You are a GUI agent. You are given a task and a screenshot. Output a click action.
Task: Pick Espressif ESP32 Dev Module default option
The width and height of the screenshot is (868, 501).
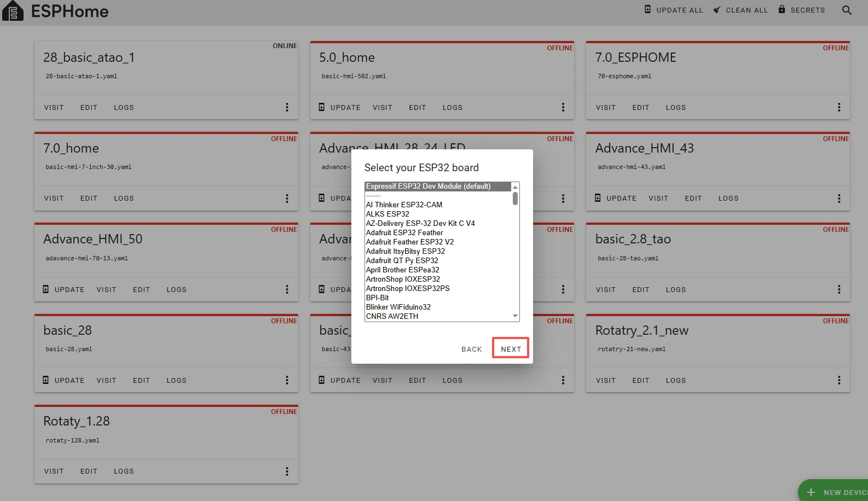(428, 187)
